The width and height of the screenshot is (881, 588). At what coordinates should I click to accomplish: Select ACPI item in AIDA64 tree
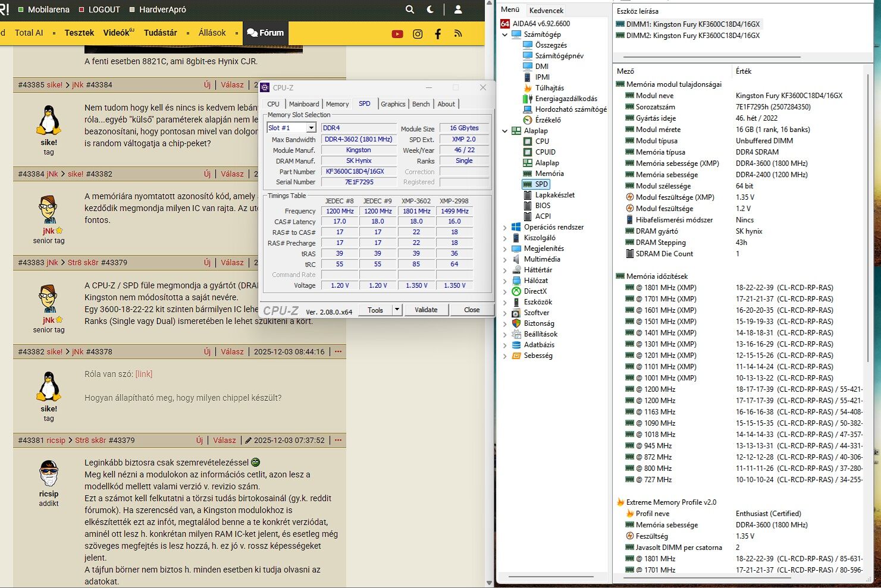point(543,216)
